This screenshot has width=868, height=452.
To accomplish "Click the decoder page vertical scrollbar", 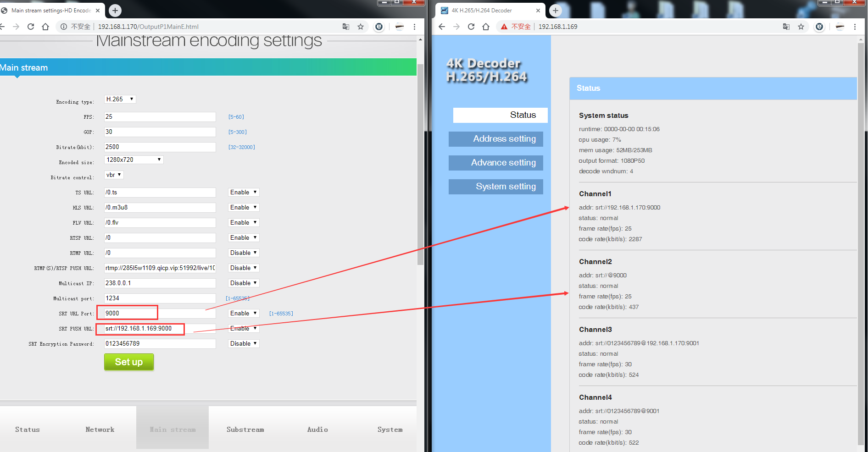I will pos(861,243).
